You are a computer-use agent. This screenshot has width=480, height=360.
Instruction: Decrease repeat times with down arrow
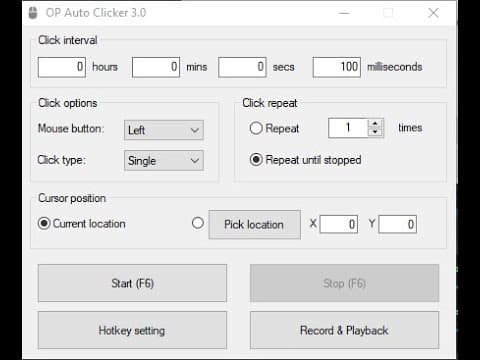[x=375, y=132]
